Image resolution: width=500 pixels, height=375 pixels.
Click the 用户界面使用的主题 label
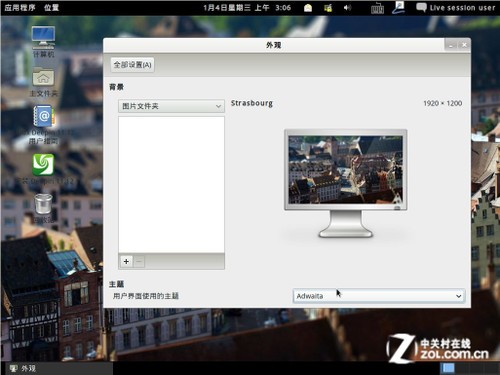[x=146, y=296]
